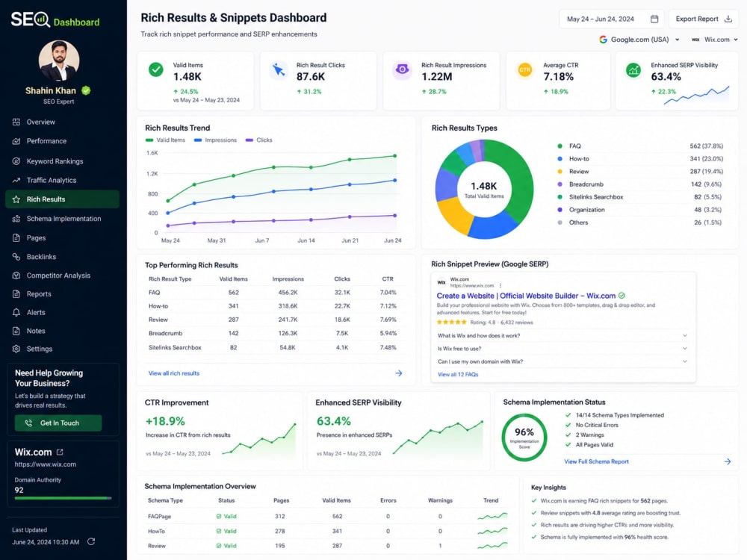Open the 'View Full Schema Report' link

coord(596,461)
